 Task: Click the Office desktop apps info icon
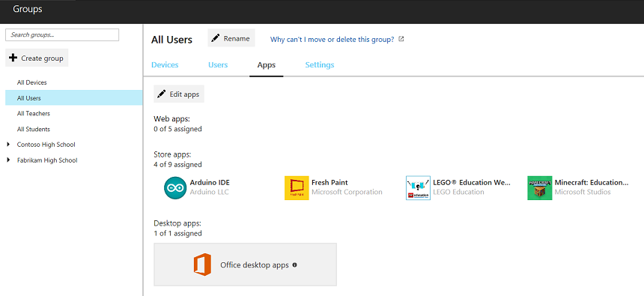[x=294, y=265]
